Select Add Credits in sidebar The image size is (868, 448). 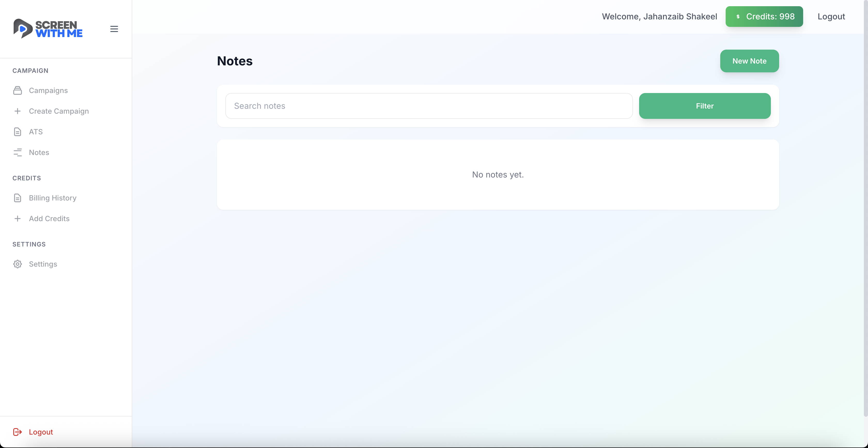tap(49, 218)
